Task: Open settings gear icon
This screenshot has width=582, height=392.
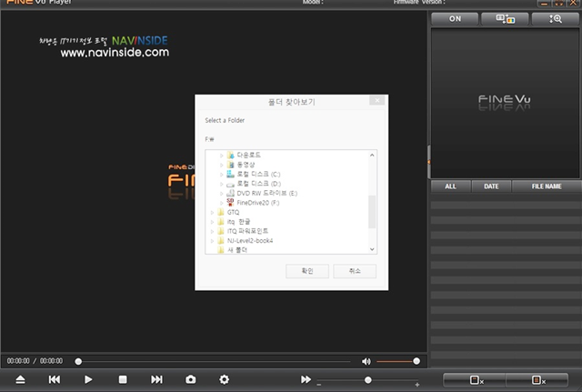Action: click(x=225, y=379)
